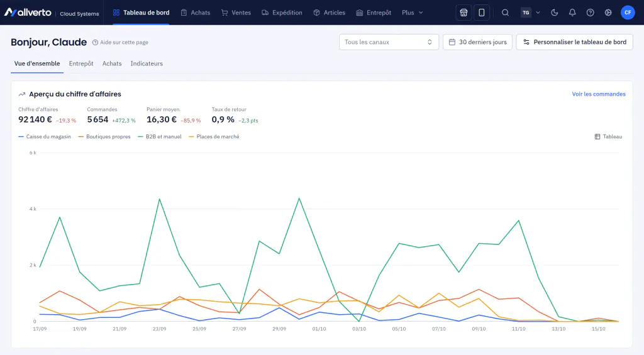
Task: Toggle Places de marché legend series
Action: coord(214,137)
